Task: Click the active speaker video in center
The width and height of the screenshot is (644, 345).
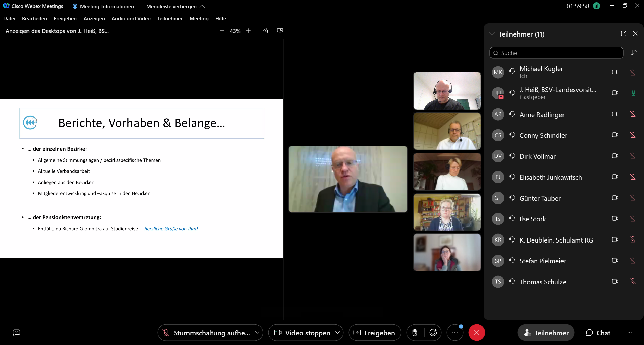Action: pyautogui.click(x=348, y=179)
